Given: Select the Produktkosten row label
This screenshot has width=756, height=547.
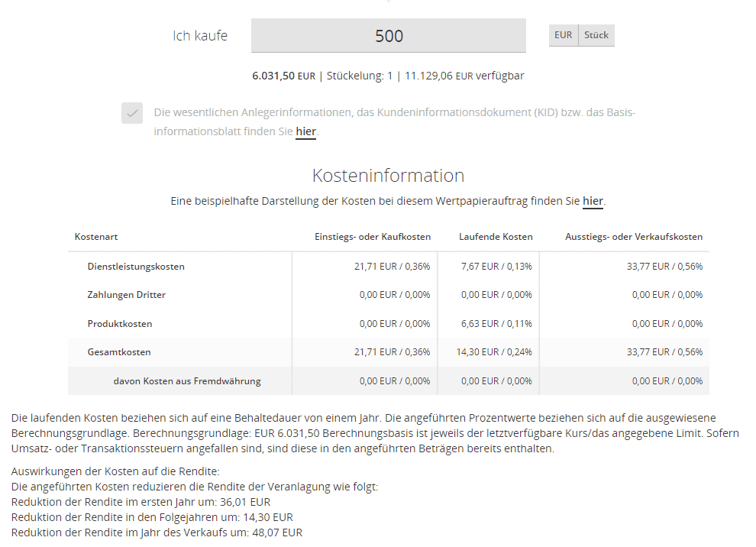Looking at the screenshot, I should tap(120, 324).
